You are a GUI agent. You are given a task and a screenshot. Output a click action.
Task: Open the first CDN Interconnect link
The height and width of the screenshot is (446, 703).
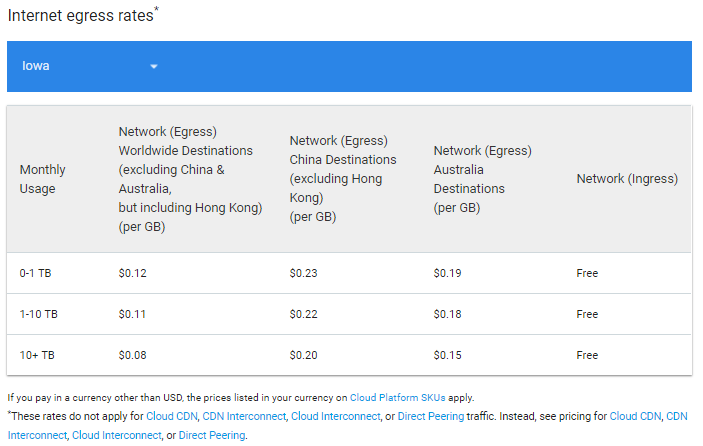point(244,416)
